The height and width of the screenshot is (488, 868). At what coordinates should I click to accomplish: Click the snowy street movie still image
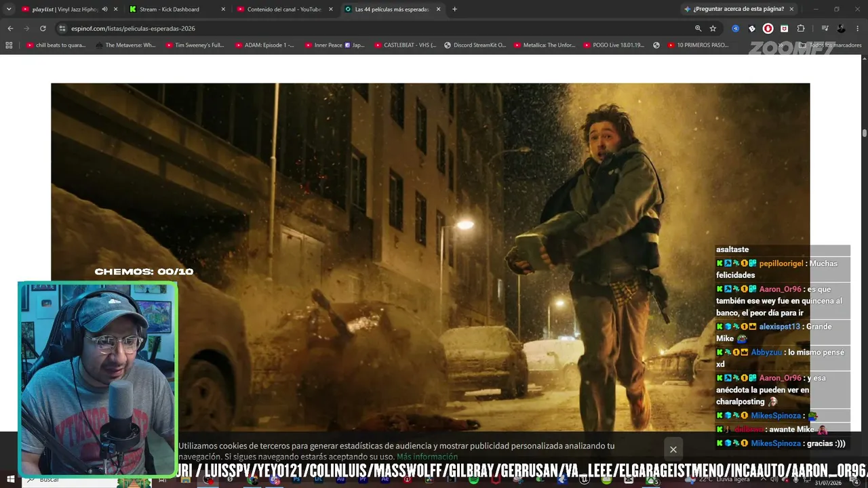pyautogui.click(x=430, y=258)
